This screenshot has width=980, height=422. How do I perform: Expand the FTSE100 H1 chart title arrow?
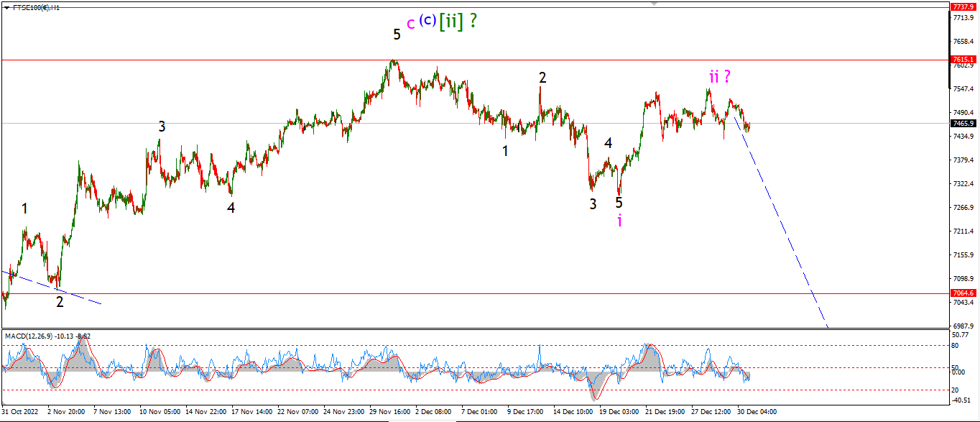(7, 6)
